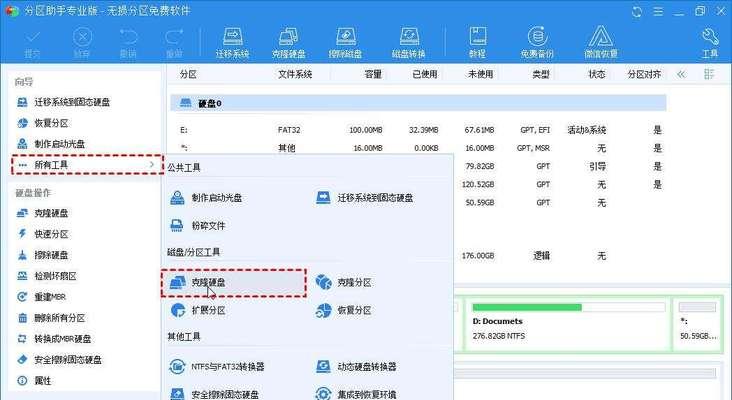Open 动态硬盘转换器 in the popup
The height and width of the screenshot is (400, 732).
[356, 367]
